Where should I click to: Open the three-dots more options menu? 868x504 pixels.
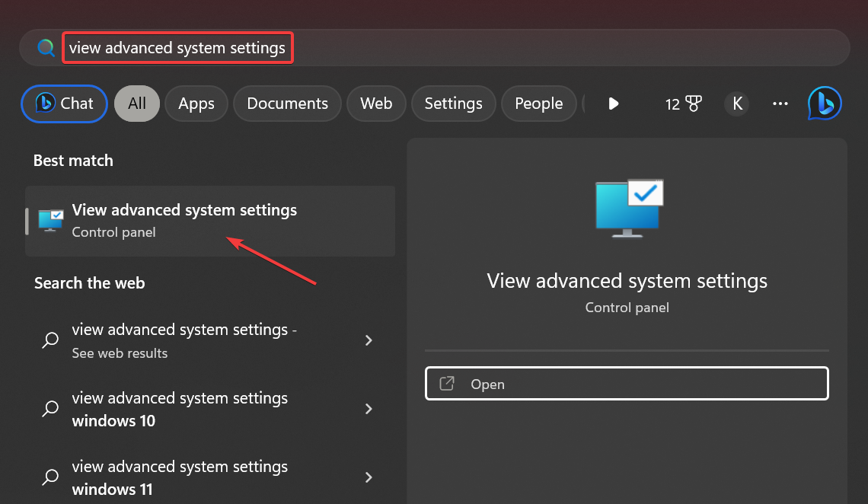pos(780,104)
